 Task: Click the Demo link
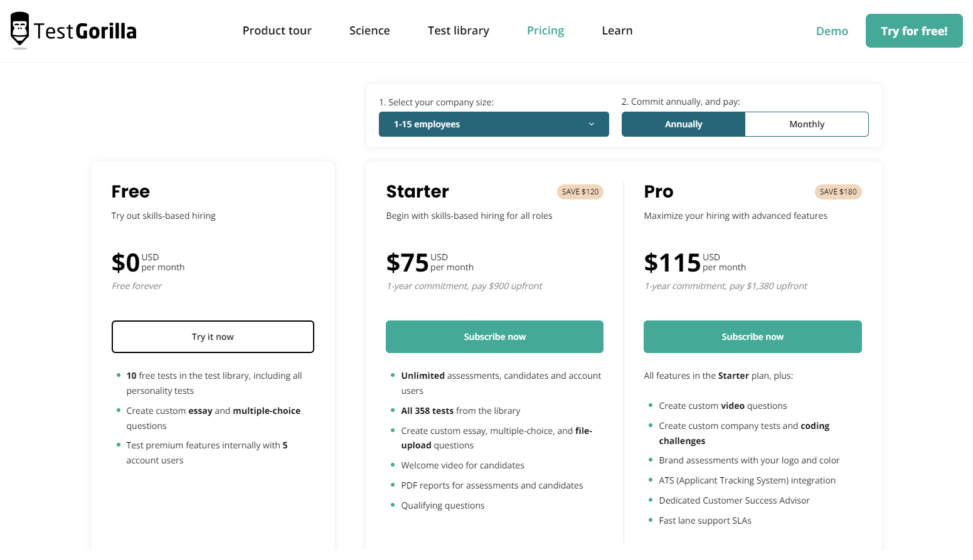coord(832,30)
